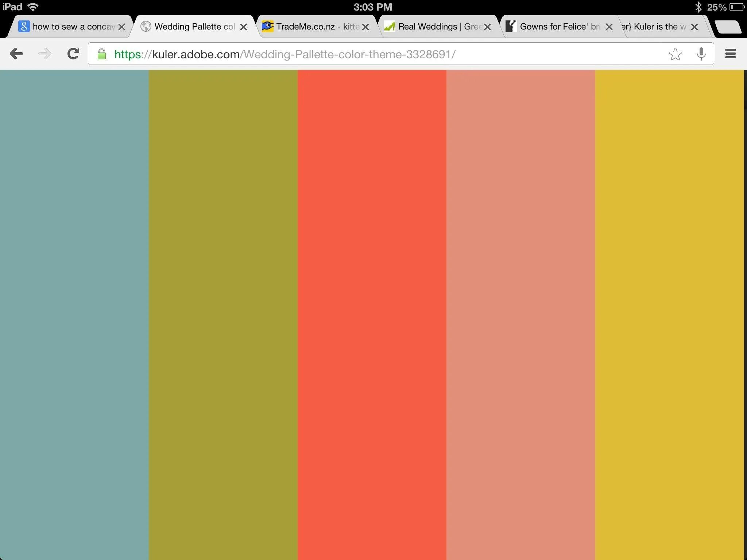Open a new tab
The image size is (747, 560).
click(727, 27)
